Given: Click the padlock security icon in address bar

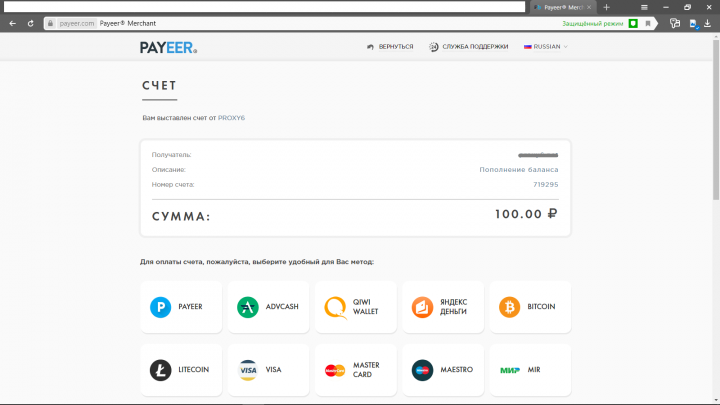Looking at the screenshot, I should [51, 23].
